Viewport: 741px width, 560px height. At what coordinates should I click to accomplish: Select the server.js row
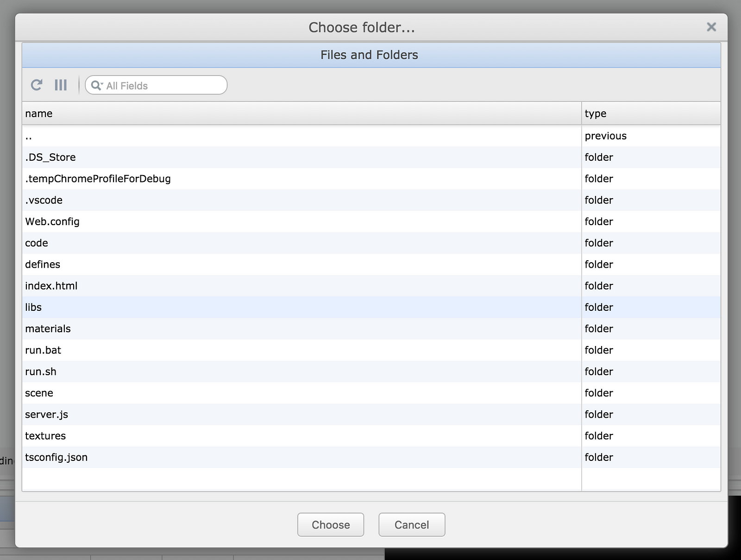pos(371,415)
